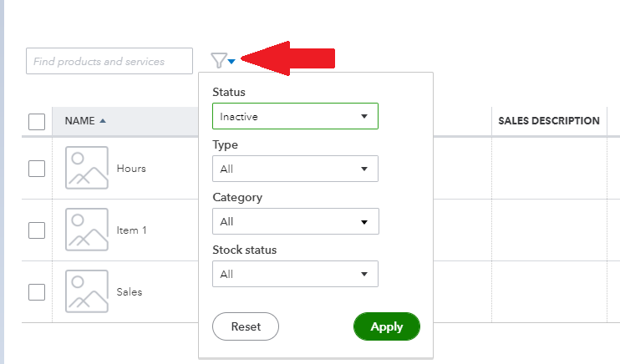Select the Sales row checkbox
620x364 pixels.
[x=37, y=292]
